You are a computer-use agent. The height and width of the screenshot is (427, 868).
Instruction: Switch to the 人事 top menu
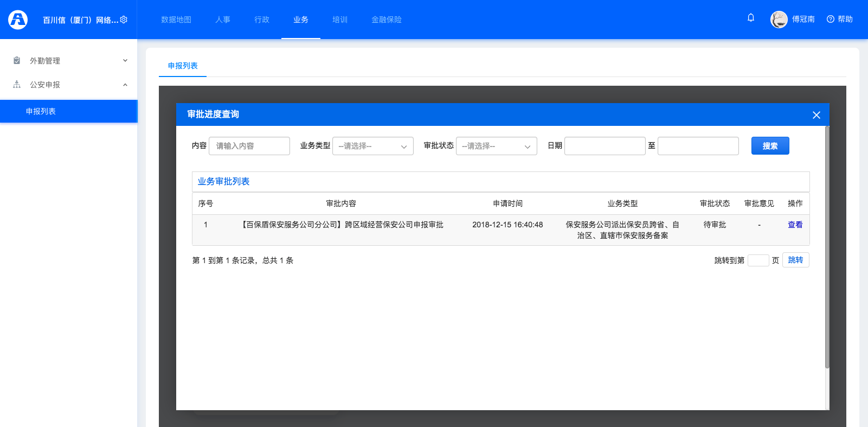tap(223, 20)
